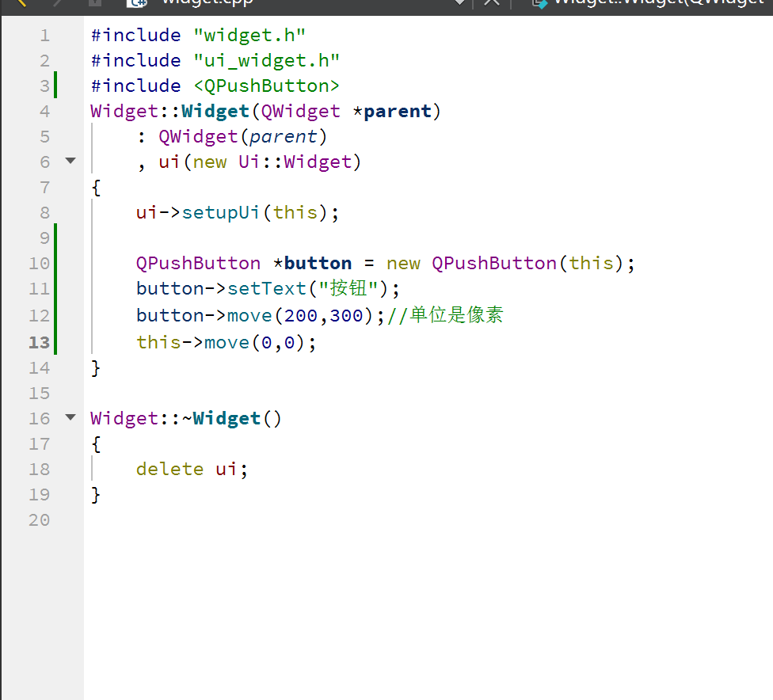
Task: Click the opening brace on line 7
Action: click(x=96, y=188)
